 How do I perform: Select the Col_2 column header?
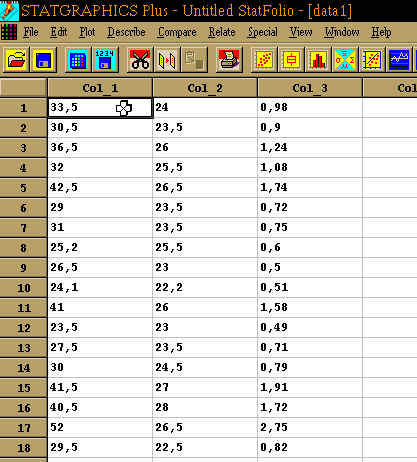[205, 88]
